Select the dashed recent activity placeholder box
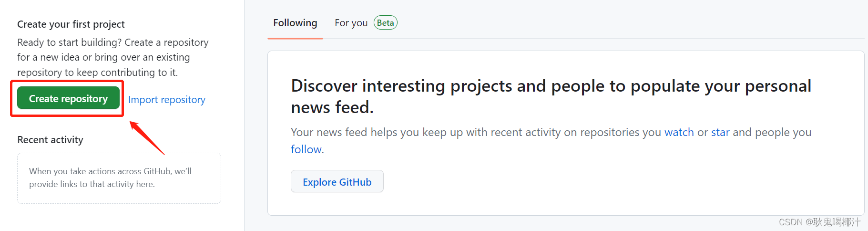This screenshot has width=868, height=231. point(119,178)
